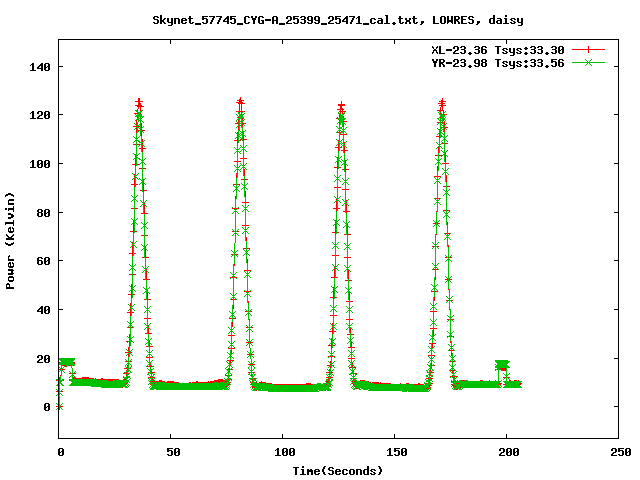Screen dimensions: 640x480
Task: Click the YR-23.98 Tsys:33.56 legend entry
Action: [498, 63]
